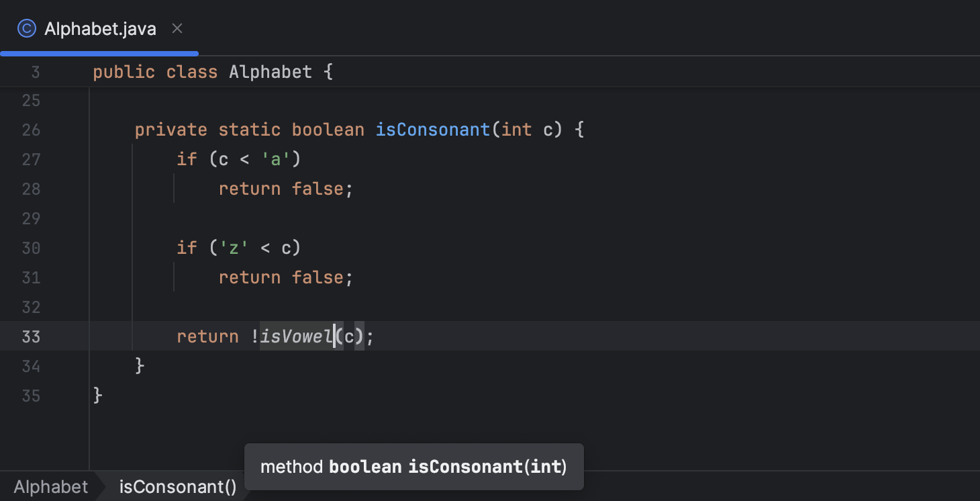This screenshot has width=980, height=501.
Task: Click the tooltip showing method boolean isConsonant(int)
Action: coord(413,466)
